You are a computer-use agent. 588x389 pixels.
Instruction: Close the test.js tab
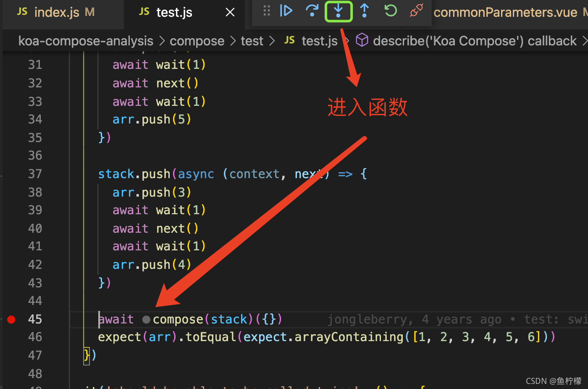[230, 13]
